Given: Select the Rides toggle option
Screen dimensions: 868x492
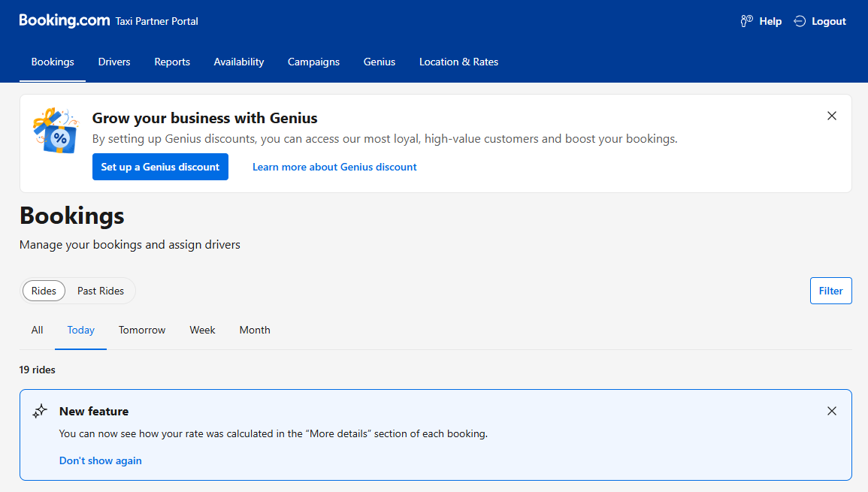Looking at the screenshot, I should [x=44, y=291].
